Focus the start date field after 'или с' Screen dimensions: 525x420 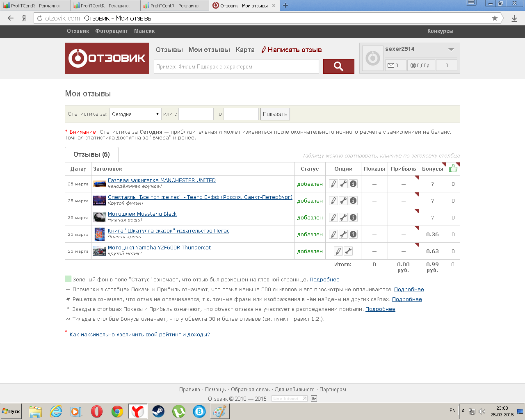pos(196,114)
